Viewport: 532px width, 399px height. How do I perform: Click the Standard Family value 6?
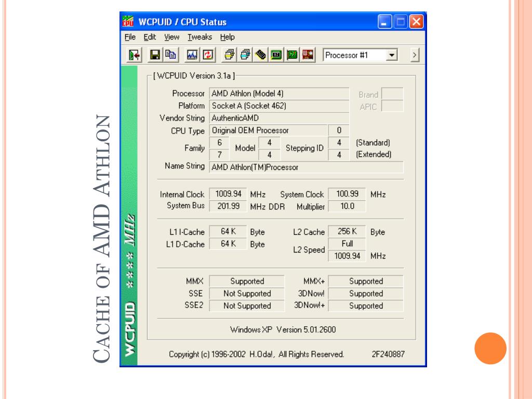[x=220, y=142]
